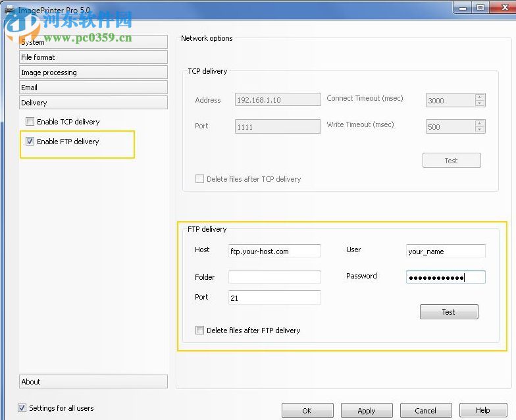Open the System settings section
The width and height of the screenshot is (516, 420).
93,42
